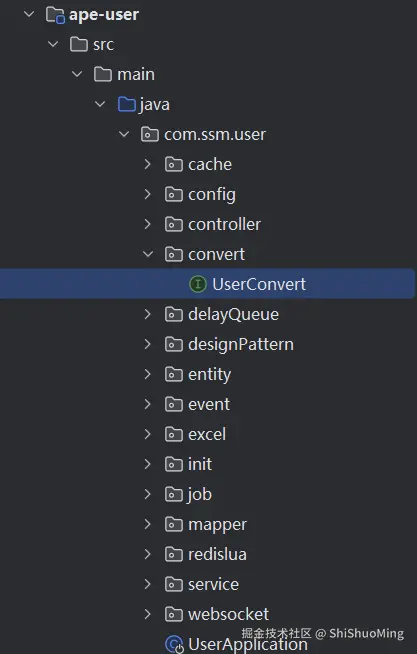Screen dimensions: 417x654
Task: Collapse the ape-user module chevron
Action: coord(29,14)
